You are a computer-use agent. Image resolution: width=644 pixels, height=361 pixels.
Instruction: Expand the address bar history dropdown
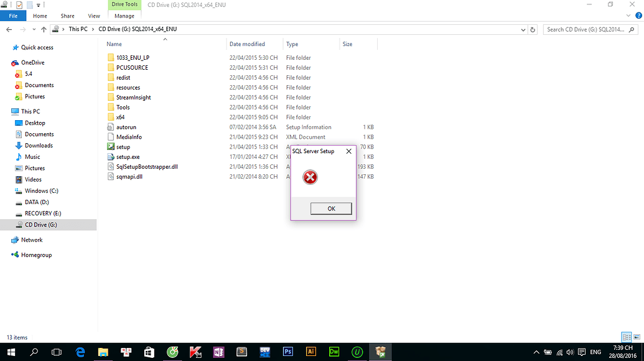(x=523, y=29)
